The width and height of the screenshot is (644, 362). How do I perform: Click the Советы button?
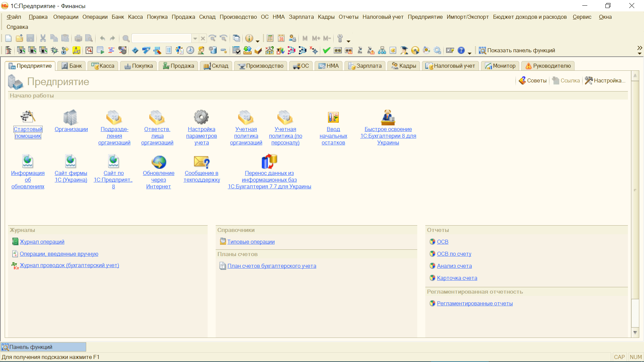[x=533, y=80]
